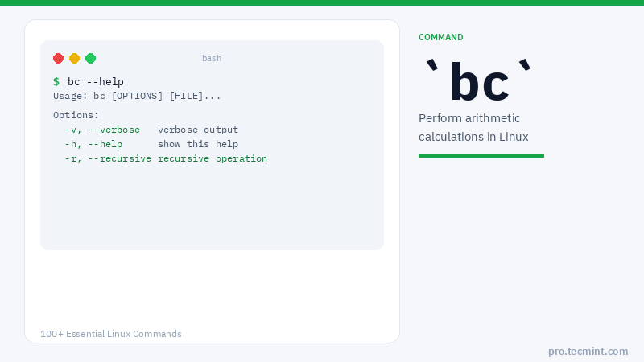
Task: Click the 'show this help' description text
Action: 198,144
